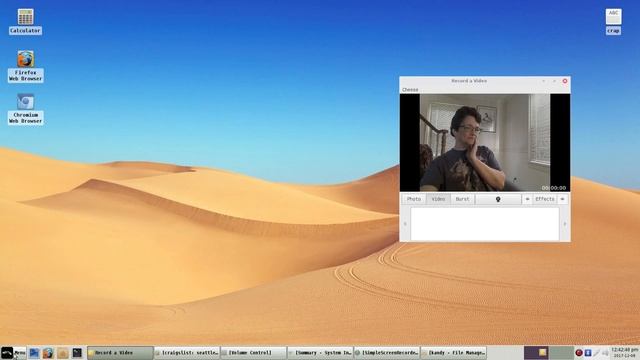Select second workspace in pager

[561, 353]
